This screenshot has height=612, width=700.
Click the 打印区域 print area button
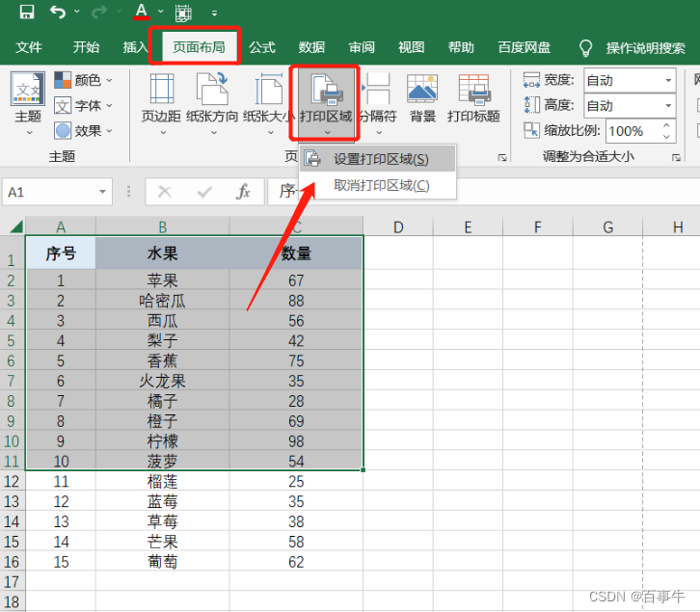pos(326,103)
